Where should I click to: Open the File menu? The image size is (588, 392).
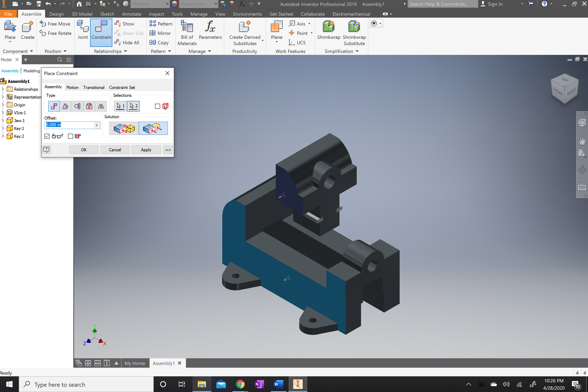[8, 14]
